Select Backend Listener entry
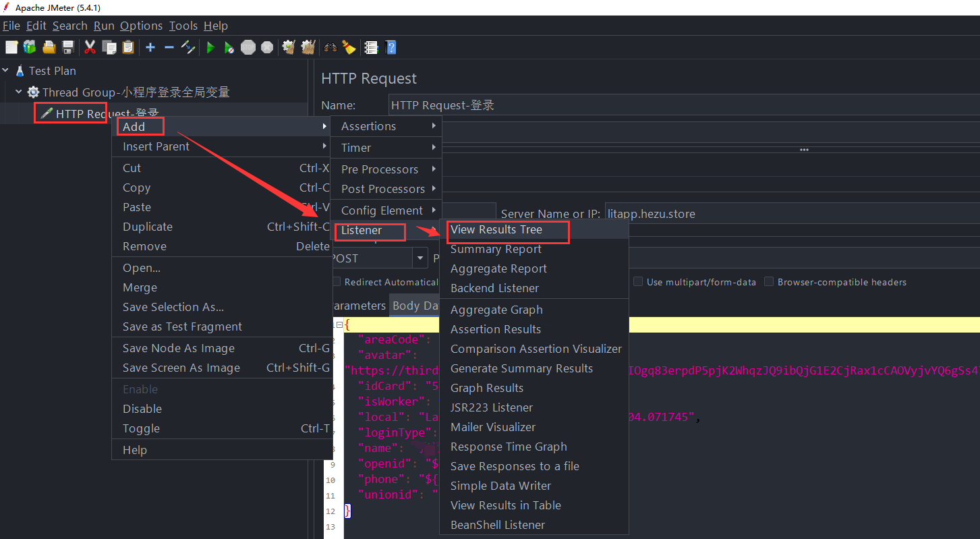The image size is (980, 539). click(x=534, y=288)
